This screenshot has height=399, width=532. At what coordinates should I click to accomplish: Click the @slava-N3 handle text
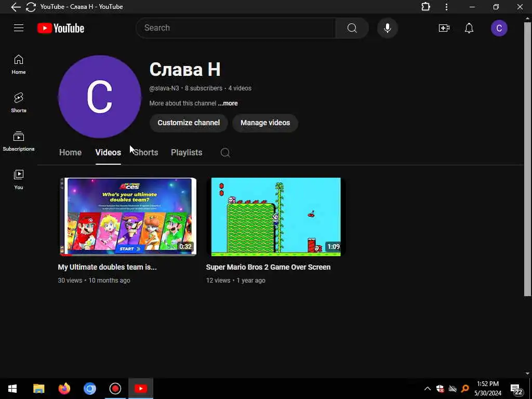tap(164, 88)
